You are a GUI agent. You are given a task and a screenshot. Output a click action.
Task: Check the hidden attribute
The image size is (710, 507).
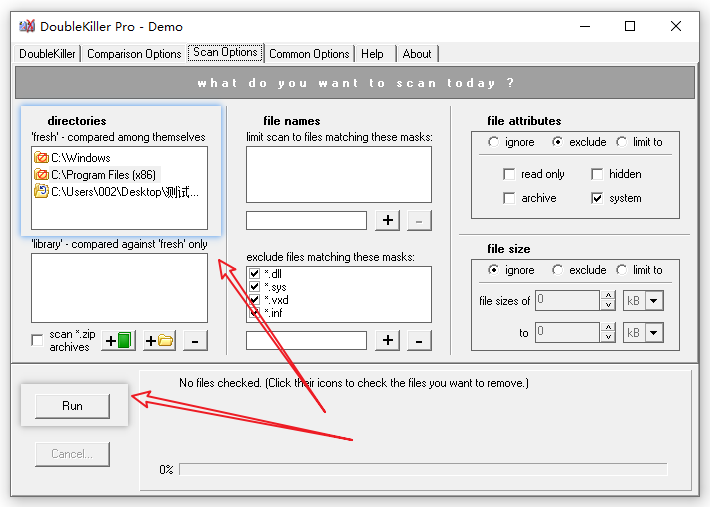(597, 174)
